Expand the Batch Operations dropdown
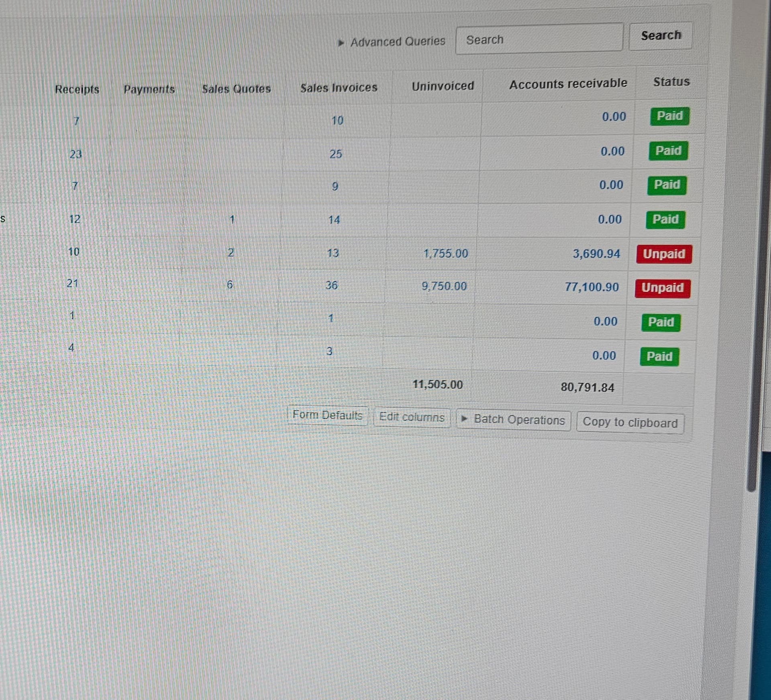771x700 pixels. (x=513, y=420)
